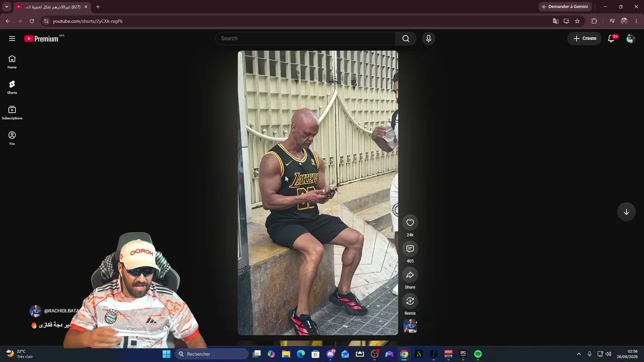Focus the YouTube search field

306,39
